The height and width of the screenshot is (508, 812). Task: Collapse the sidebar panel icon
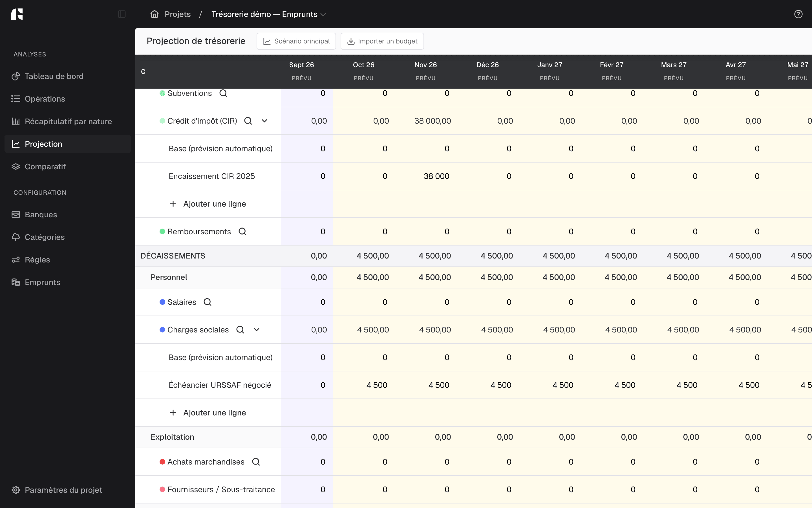(x=122, y=14)
